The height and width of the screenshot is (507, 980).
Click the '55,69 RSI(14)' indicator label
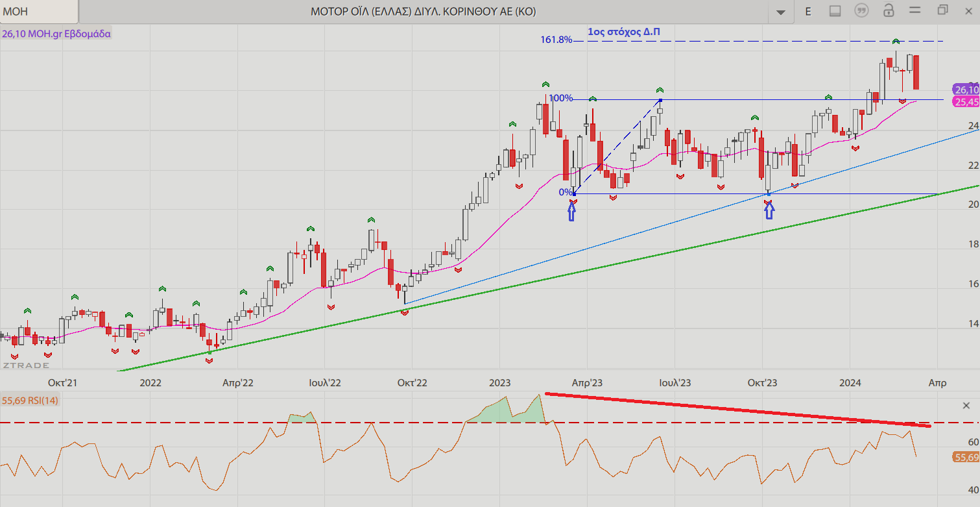30,401
